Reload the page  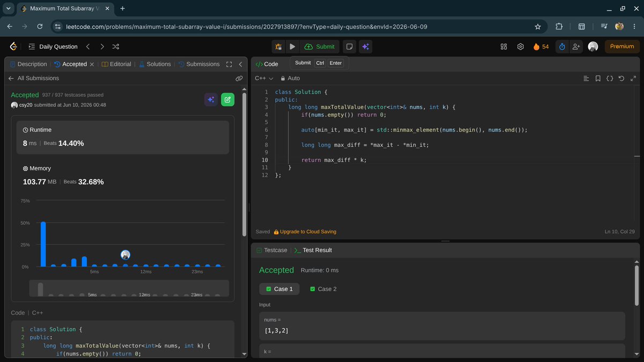tap(40, 26)
